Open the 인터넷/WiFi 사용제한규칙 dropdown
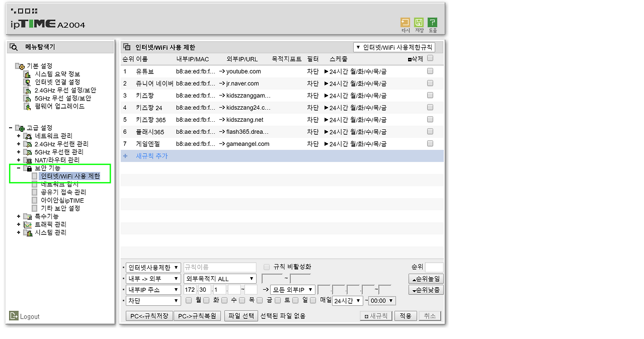 coord(394,47)
